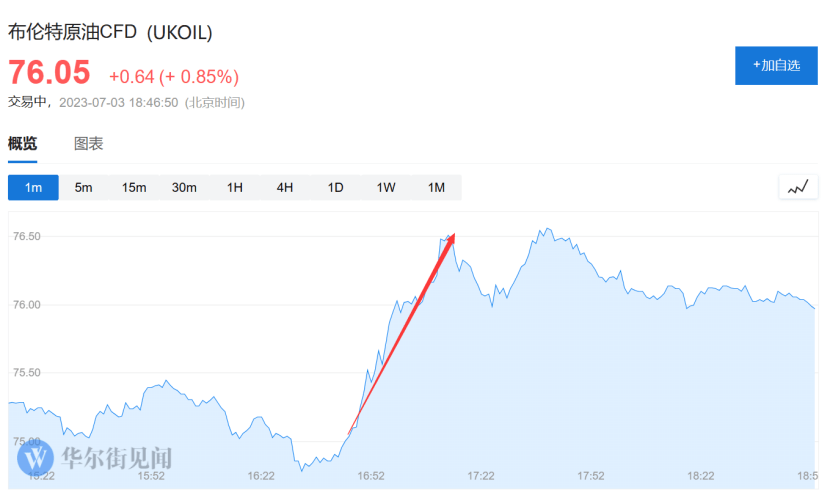Open the 图表 tab
Viewport: 831px width, 501px height.
tap(88, 143)
